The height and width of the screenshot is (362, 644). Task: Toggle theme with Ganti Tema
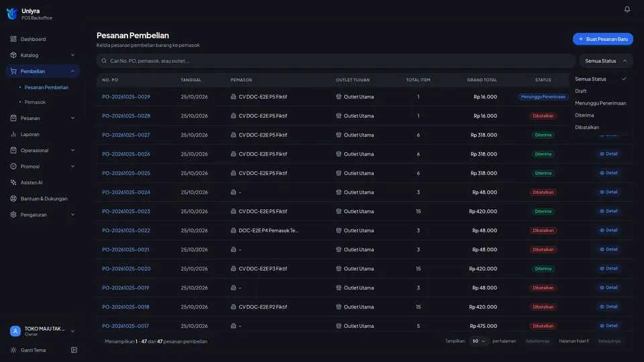[x=34, y=350]
